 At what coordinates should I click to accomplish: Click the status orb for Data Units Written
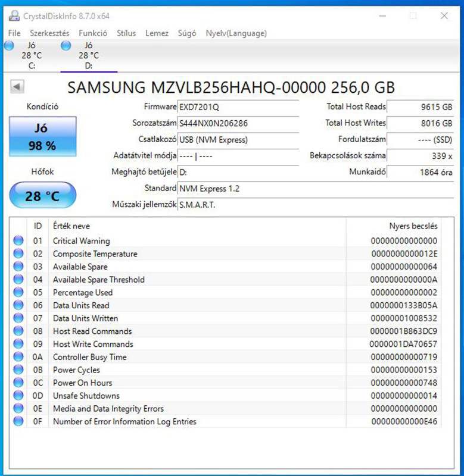(18, 318)
